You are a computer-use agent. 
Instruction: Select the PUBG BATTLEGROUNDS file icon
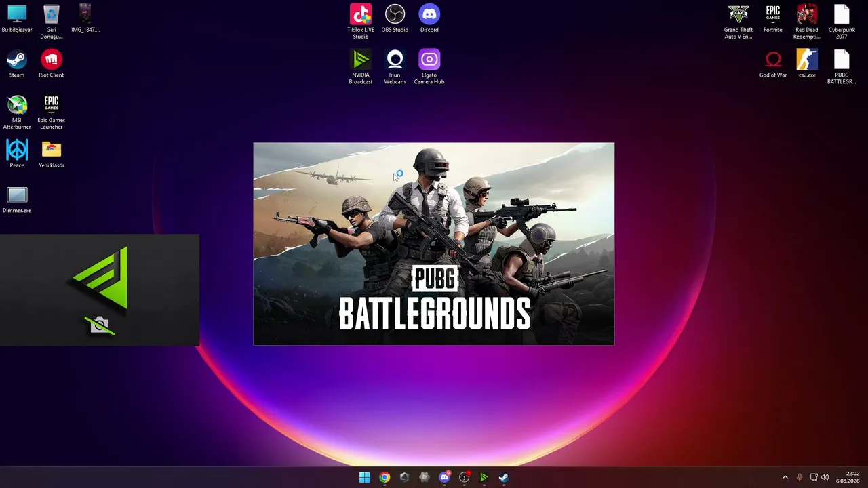(x=842, y=67)
